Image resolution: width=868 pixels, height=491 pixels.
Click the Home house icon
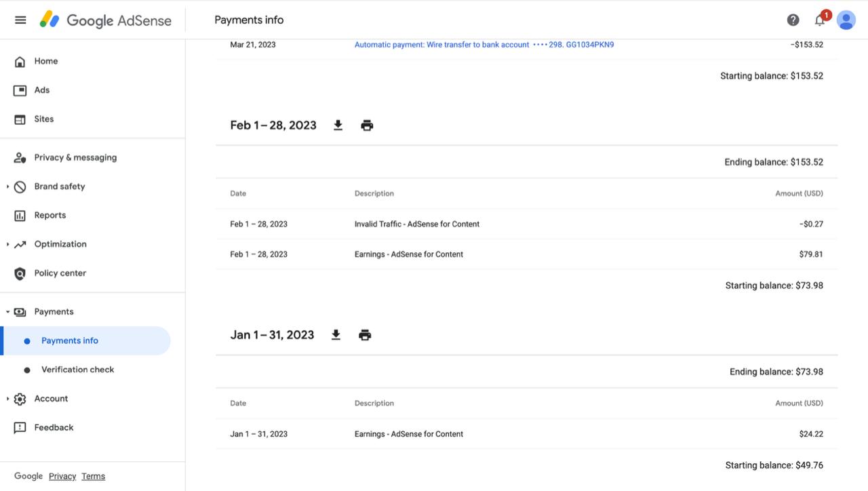(x=20, y=61)
